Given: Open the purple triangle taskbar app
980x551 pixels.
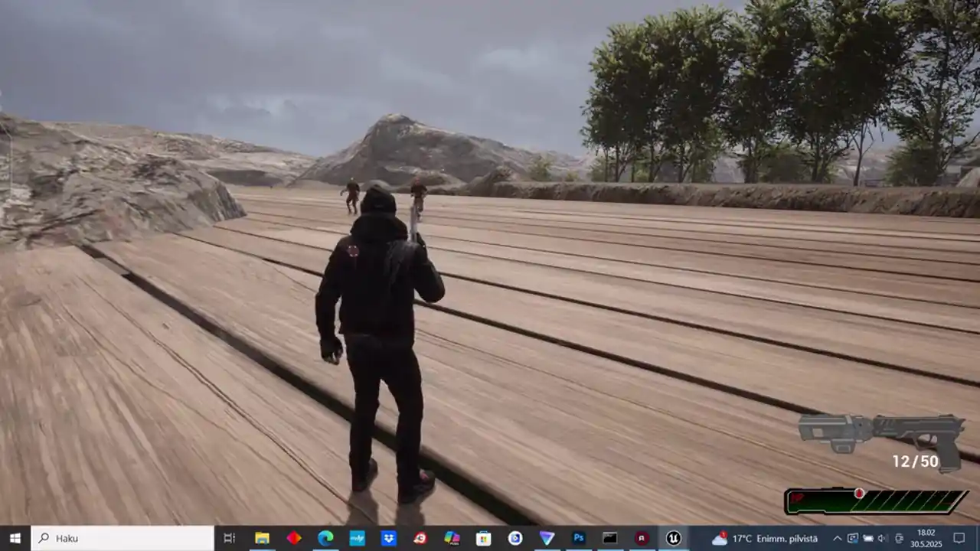Looking at the screenshot, I should (547, 538).
